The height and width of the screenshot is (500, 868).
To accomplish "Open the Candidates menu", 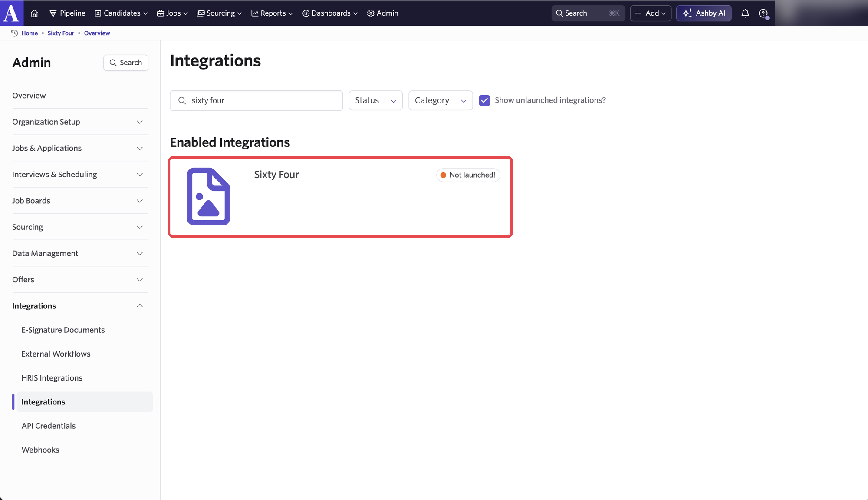I will click(x=121, y=13).
